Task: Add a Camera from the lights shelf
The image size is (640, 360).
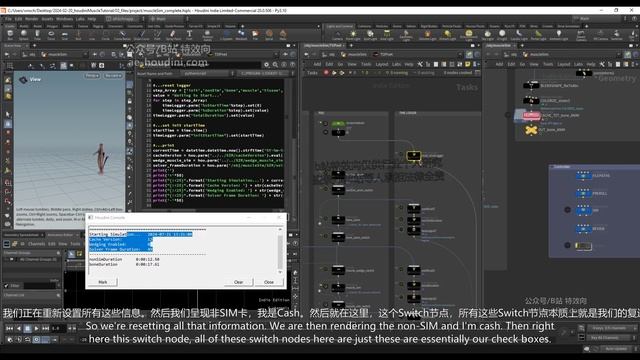Action: click(x=338, y=35)
